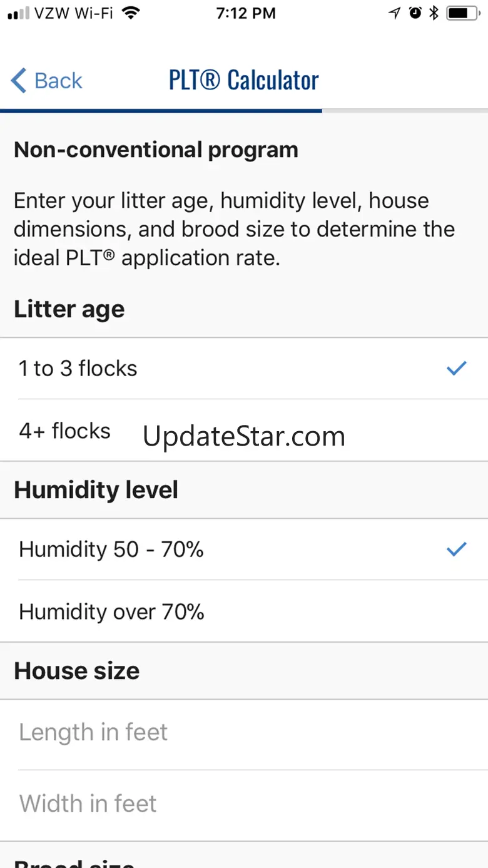Tap the back chevron arrow icon
Screen dimensions: 488x868
click(19, 81)
